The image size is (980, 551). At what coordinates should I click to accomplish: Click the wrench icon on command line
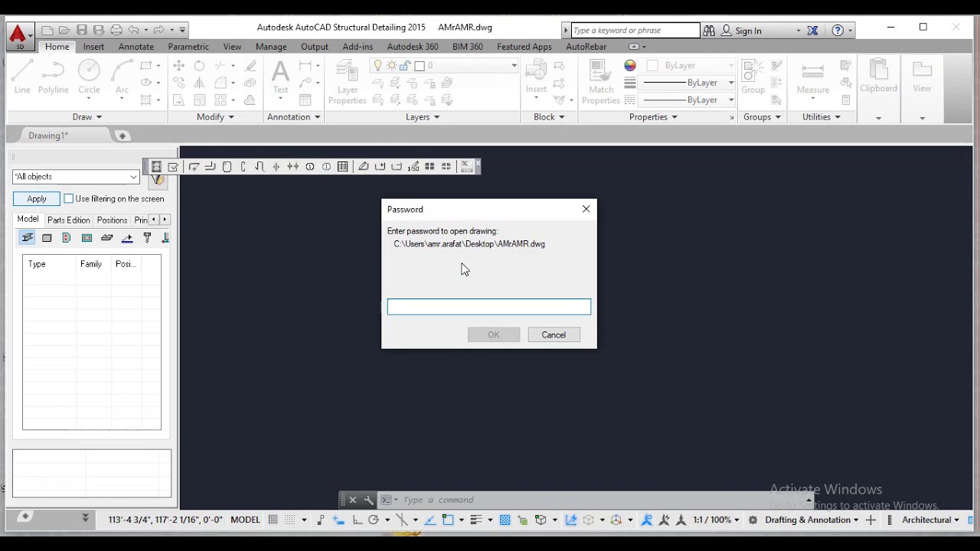click(x=368, y=500)
